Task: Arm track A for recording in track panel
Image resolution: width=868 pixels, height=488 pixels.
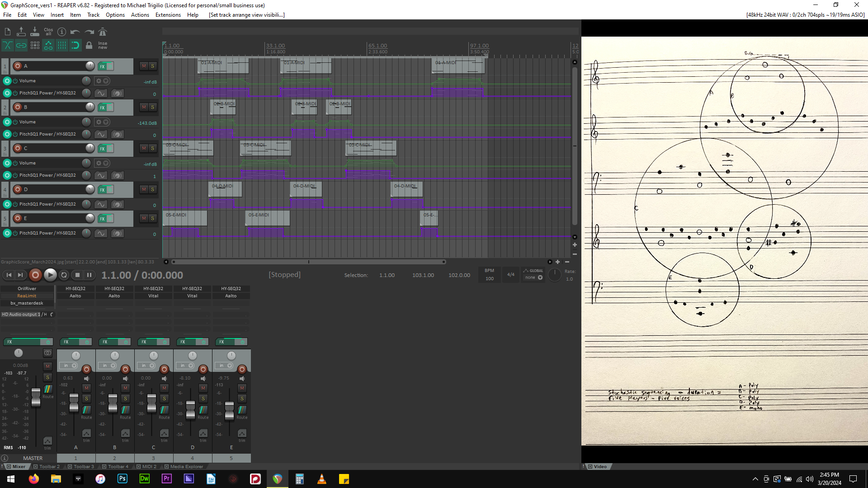Action: click(18, 66)
